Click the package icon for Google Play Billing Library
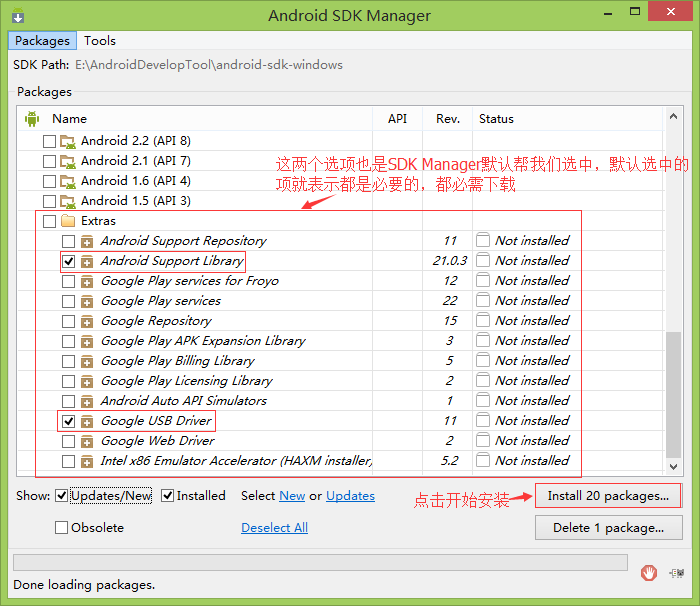Viewport: 700px width, 606px height. coord(87,362)
